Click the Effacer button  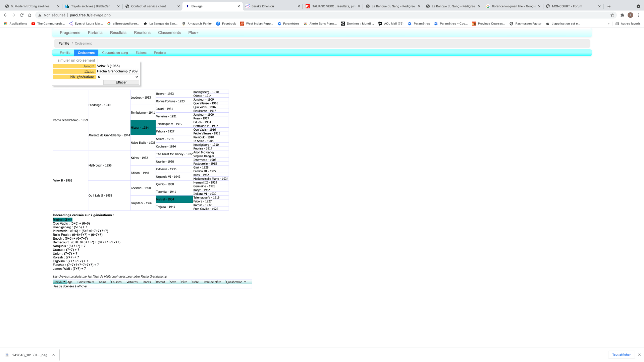click(x=121, y=82)
